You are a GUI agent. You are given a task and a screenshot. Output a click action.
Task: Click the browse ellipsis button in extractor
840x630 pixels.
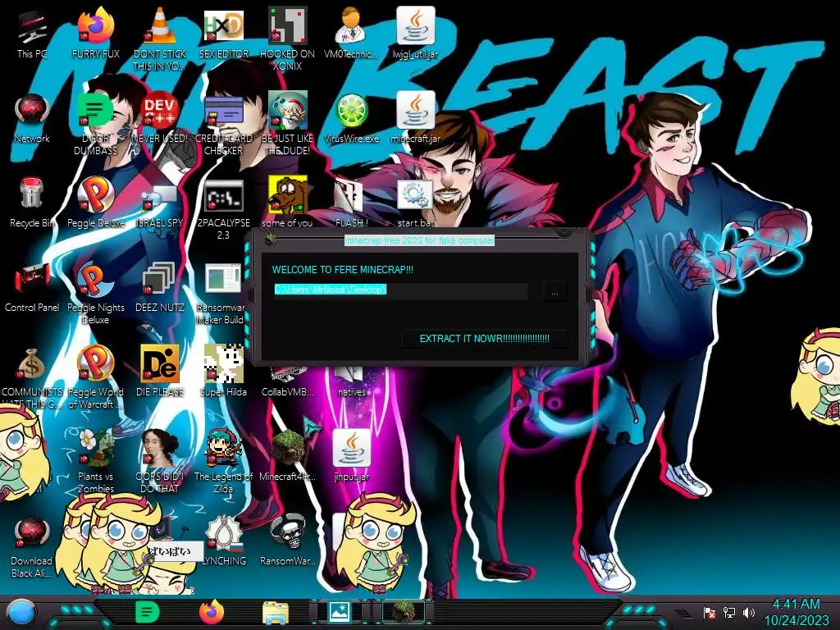click(555, 293)
